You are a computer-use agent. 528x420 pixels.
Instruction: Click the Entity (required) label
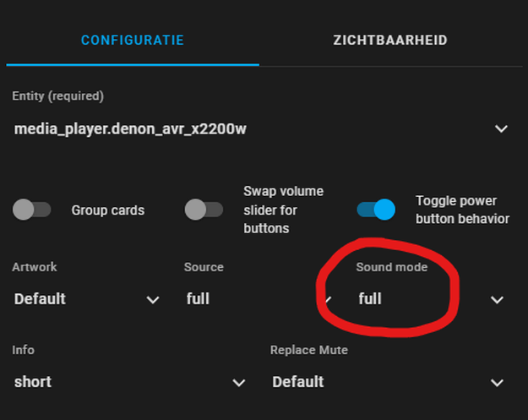58,96
